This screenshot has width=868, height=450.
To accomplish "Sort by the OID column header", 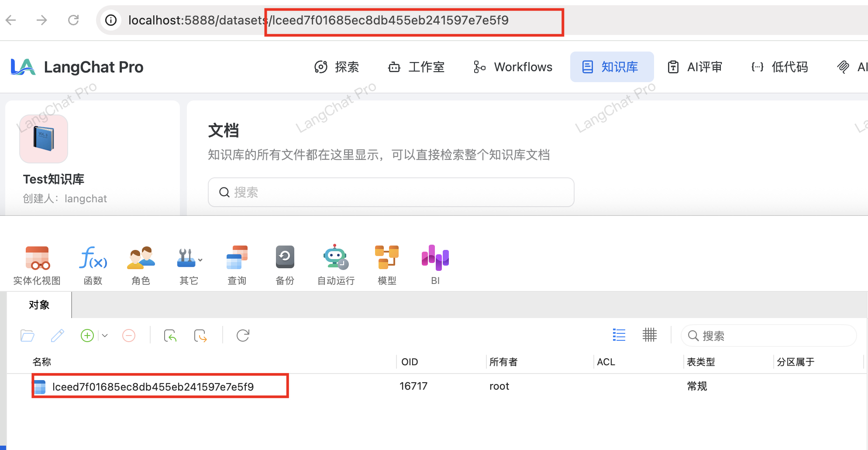I will point(410,362).
